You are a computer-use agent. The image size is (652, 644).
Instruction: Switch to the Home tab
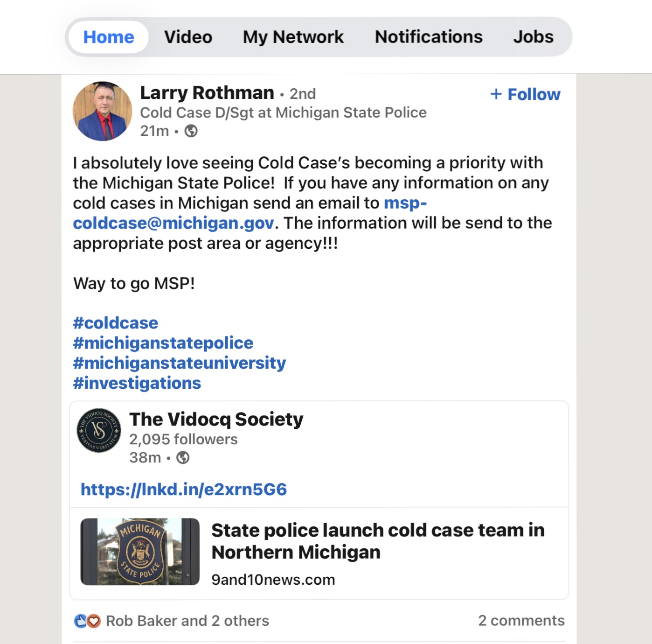tap(109, 37)
